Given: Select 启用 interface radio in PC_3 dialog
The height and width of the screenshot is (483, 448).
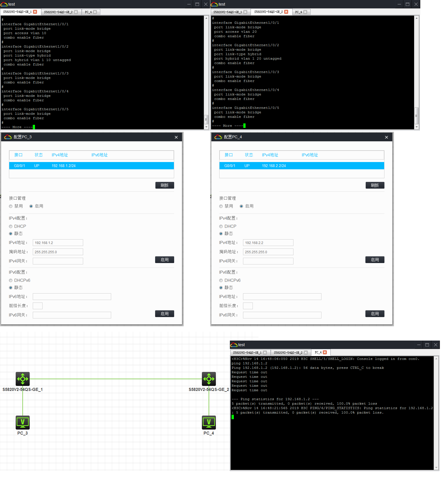Looking at the screenshot, I should point(31,206).
